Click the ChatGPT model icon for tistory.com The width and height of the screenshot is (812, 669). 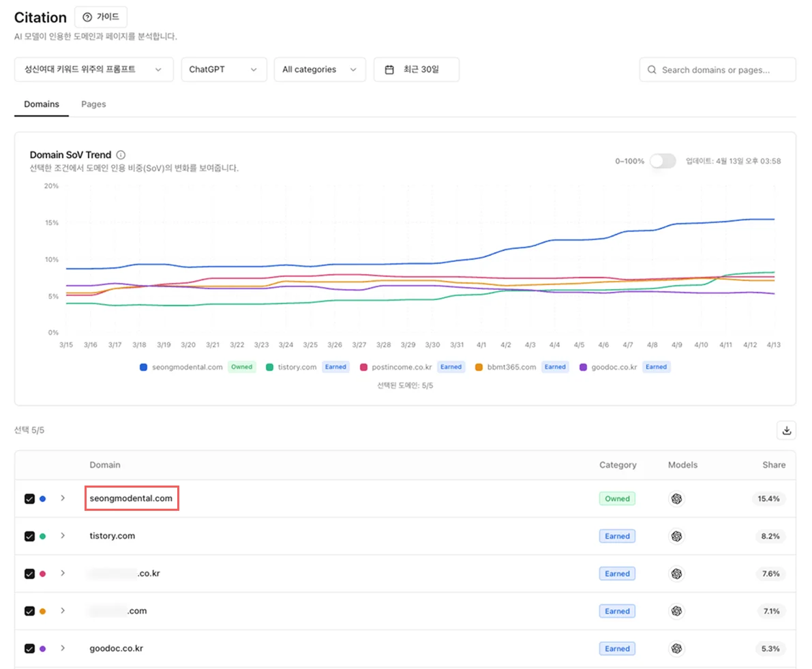pos(676,536)
